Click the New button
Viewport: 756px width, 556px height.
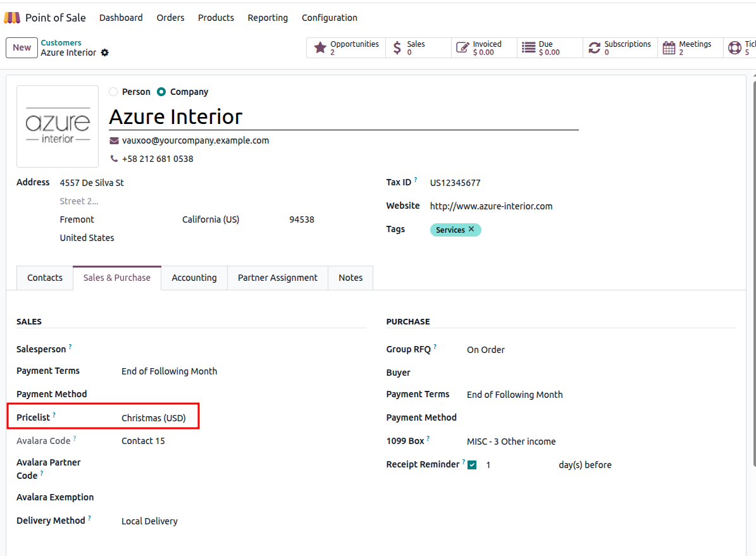pyautogui.click(x=22, y=48)
